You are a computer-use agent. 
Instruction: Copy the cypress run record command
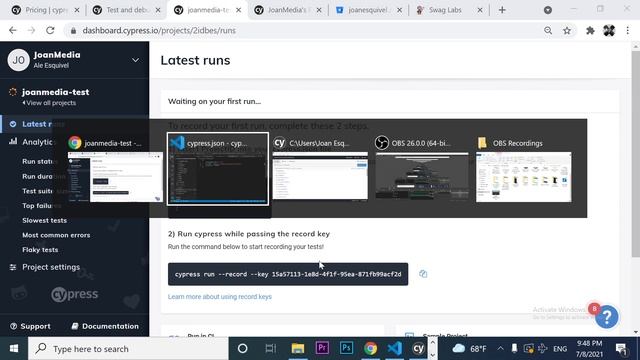coord(423,274)
